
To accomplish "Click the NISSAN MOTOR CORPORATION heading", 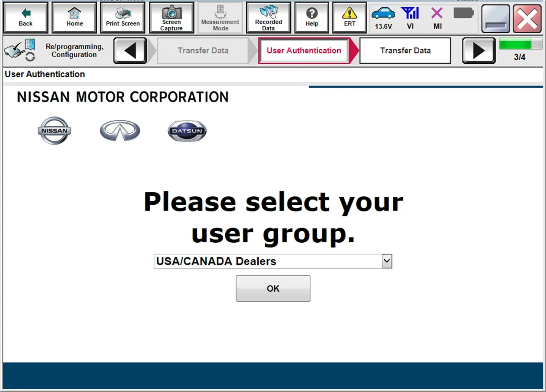I will click(x=123, y=97).
